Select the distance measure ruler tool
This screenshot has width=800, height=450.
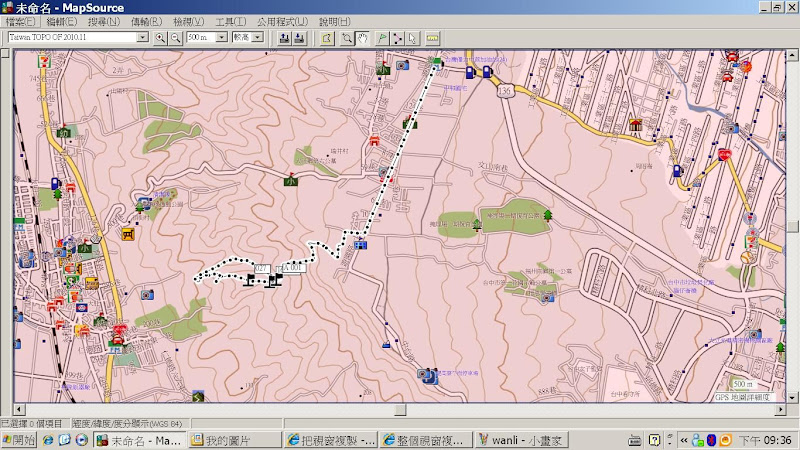click(x=433, y=37)
